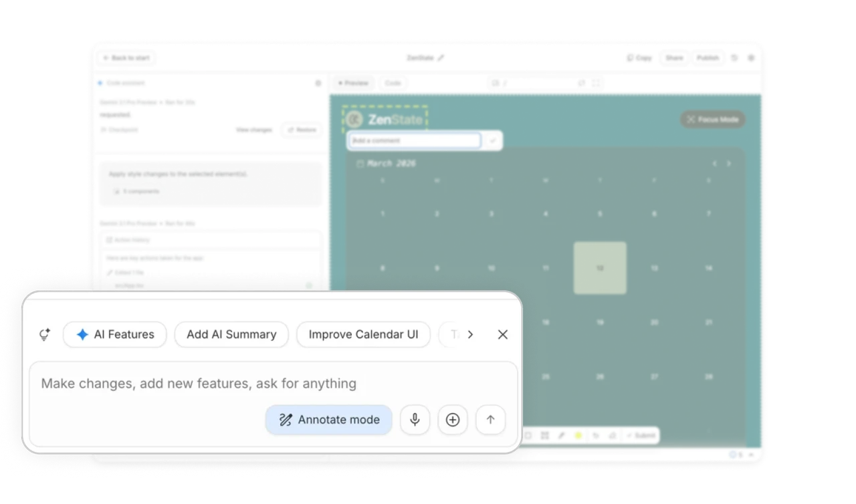Refresh the app preview
Screen dimensions: 856x504
coord(581,83)
